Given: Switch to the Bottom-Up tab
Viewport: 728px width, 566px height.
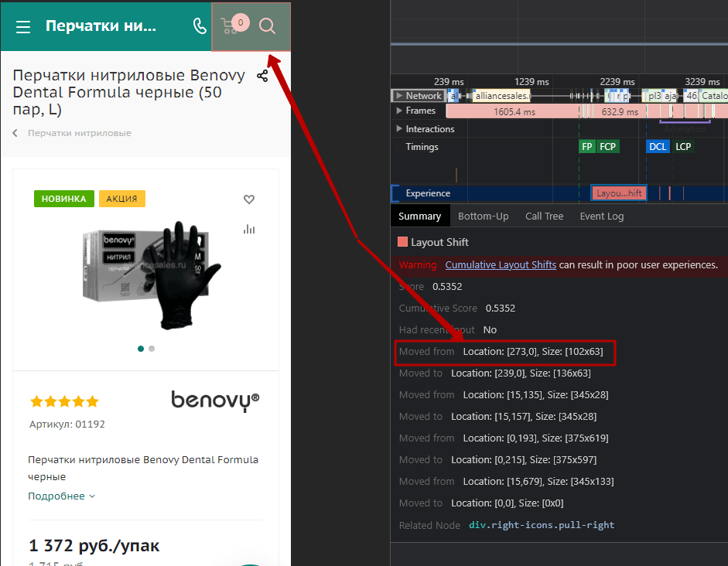Looking at the screenshot, I should [483, 217].
